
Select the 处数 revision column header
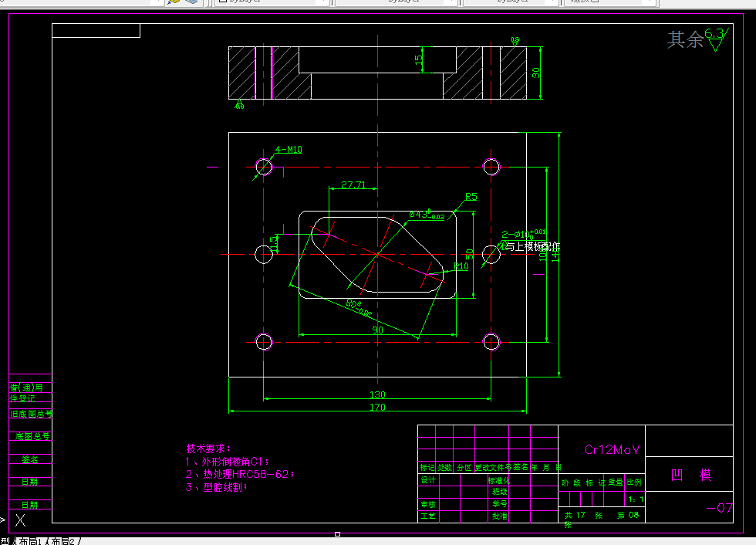point(445,467)
